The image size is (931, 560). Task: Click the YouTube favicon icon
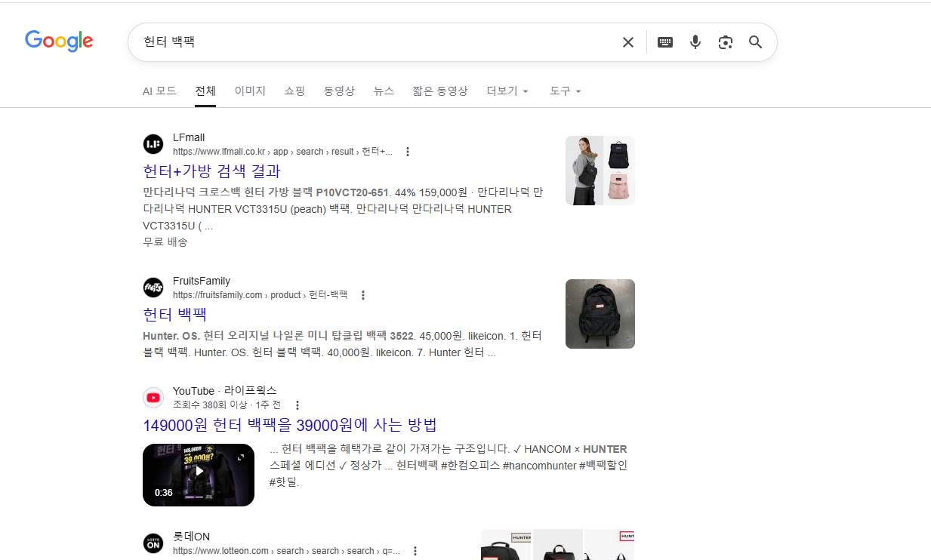(x=153, y=398)
